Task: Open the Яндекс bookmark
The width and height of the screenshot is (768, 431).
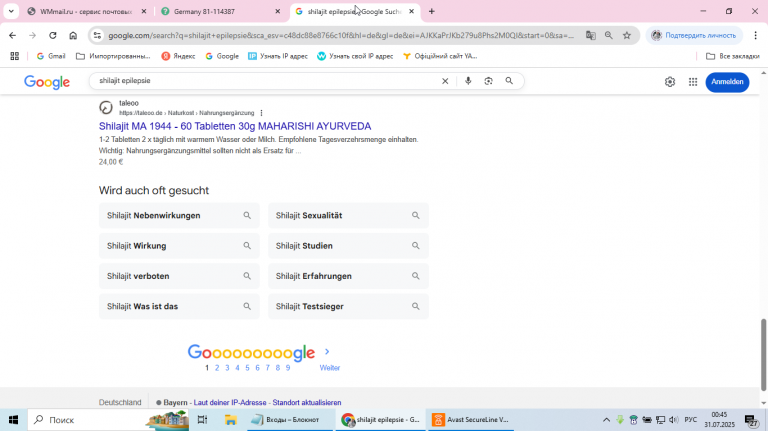Action: pyautogui.click(x=178, y=56)
